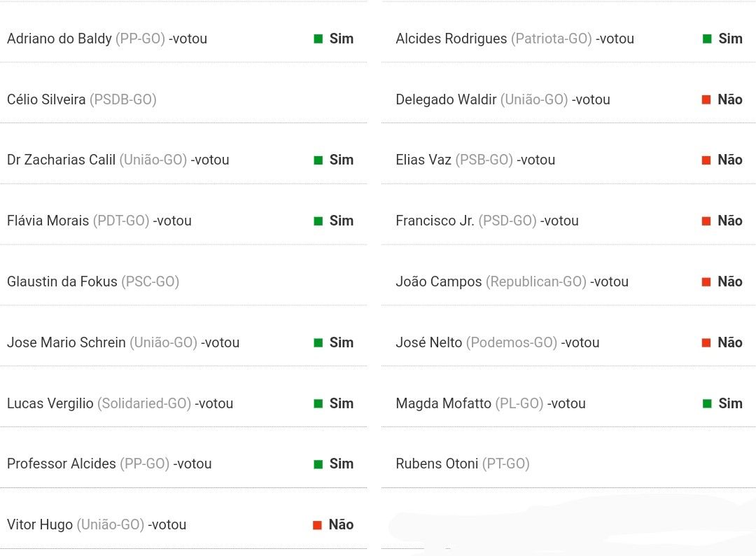The image size is (756, 556).
Task: Click red square for Elias Vaz
Action: coord(706,160)
